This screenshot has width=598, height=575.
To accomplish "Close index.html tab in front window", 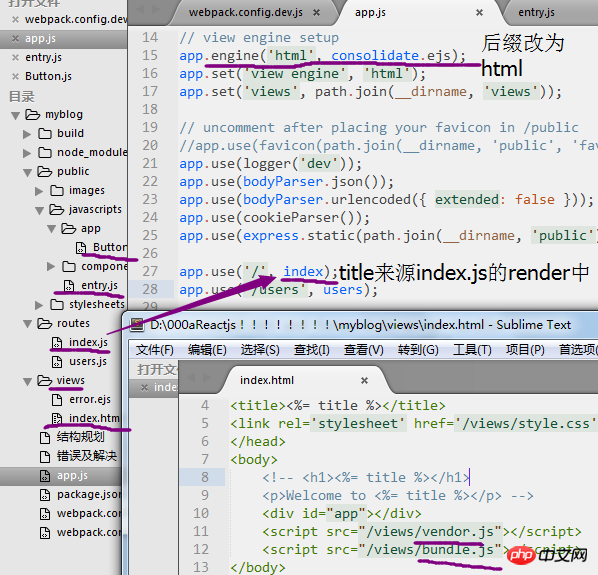I will pos(365,380).
